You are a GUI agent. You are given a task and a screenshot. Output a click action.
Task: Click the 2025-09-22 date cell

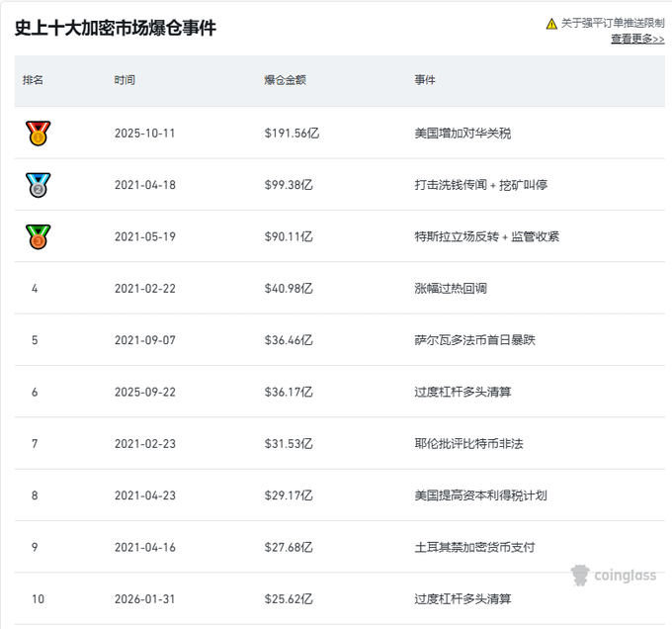pos(144,392)
